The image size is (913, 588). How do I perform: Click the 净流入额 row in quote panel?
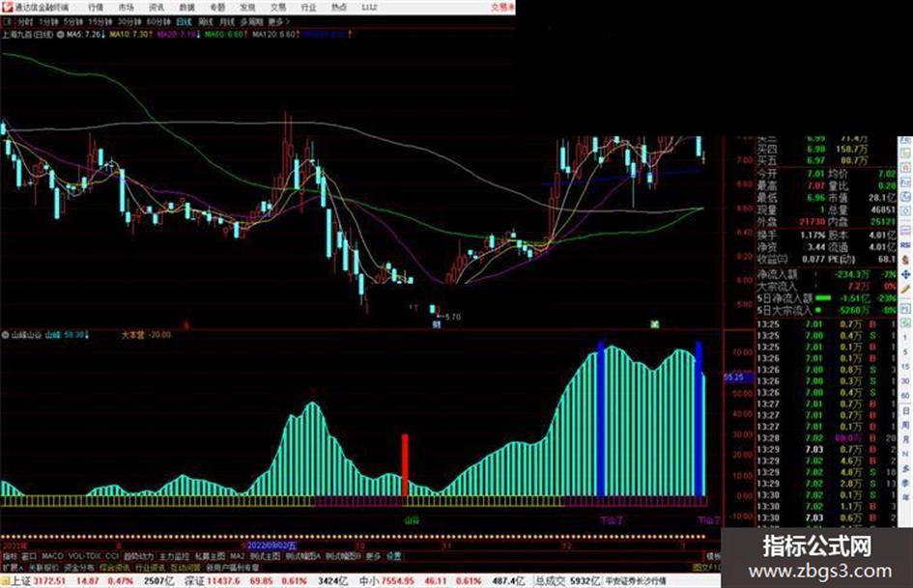(827, 273)
